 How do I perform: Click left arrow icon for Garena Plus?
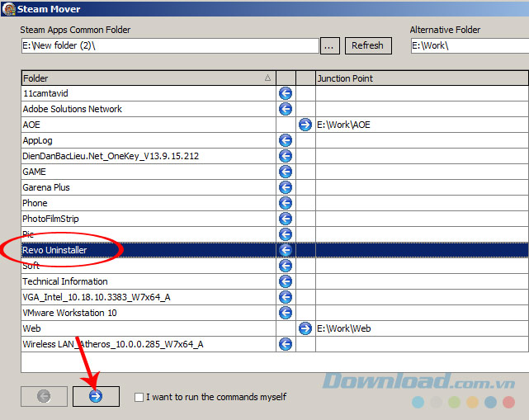point(286,187)
